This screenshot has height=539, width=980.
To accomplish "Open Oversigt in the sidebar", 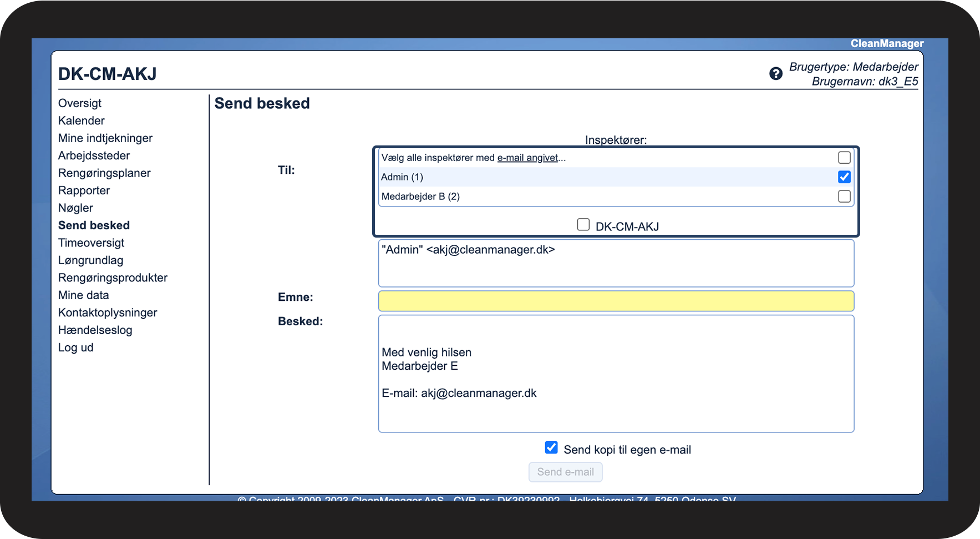I will coord(80,103).
